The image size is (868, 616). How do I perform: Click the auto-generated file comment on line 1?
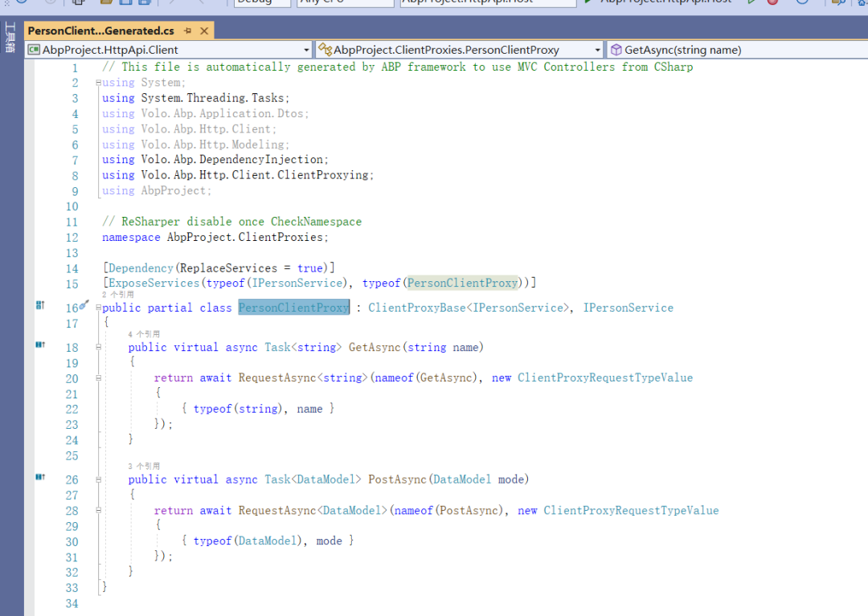point(398,67)
